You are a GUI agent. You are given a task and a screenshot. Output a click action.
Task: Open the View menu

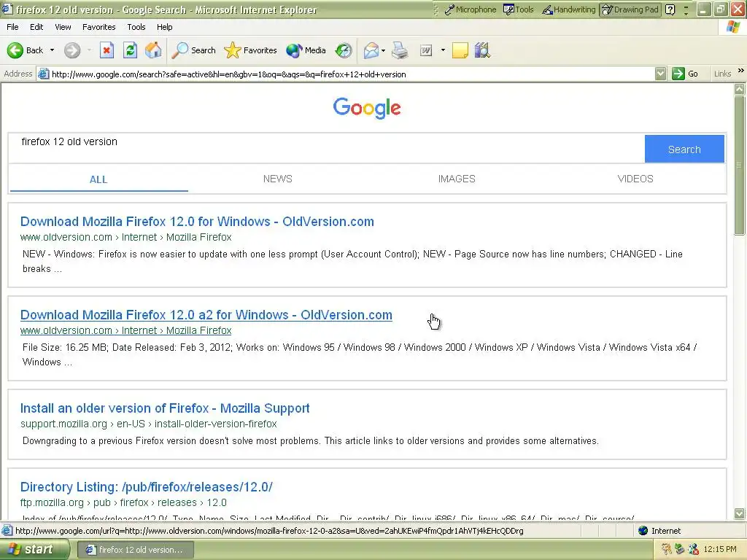[x=63, y=27]
